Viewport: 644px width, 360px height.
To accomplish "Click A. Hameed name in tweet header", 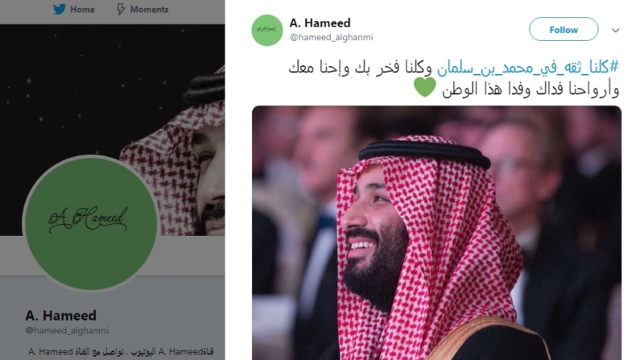I will (x=320, y=23).
